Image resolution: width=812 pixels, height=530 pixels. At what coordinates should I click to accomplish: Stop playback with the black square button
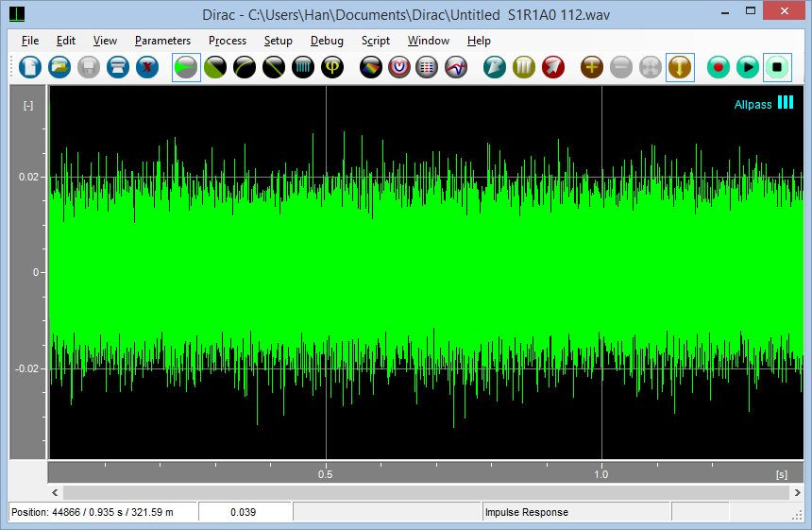[x=777, y=67]
